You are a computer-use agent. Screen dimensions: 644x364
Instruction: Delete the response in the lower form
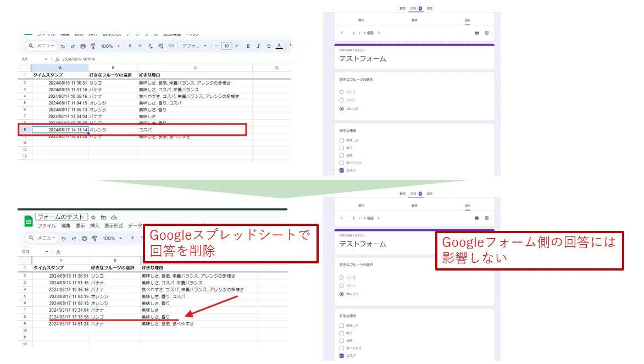click(x=487, y=218)
